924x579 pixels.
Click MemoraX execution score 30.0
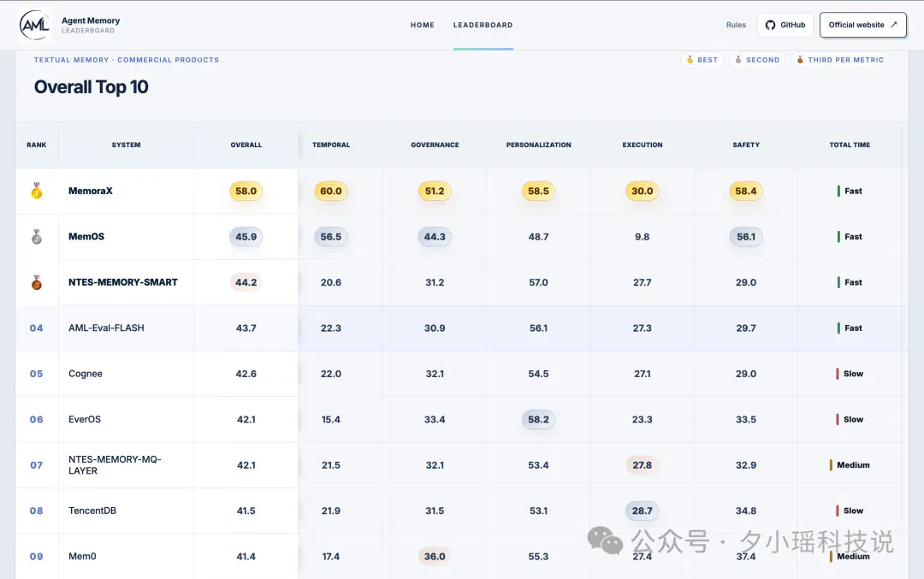click(642, 191)
